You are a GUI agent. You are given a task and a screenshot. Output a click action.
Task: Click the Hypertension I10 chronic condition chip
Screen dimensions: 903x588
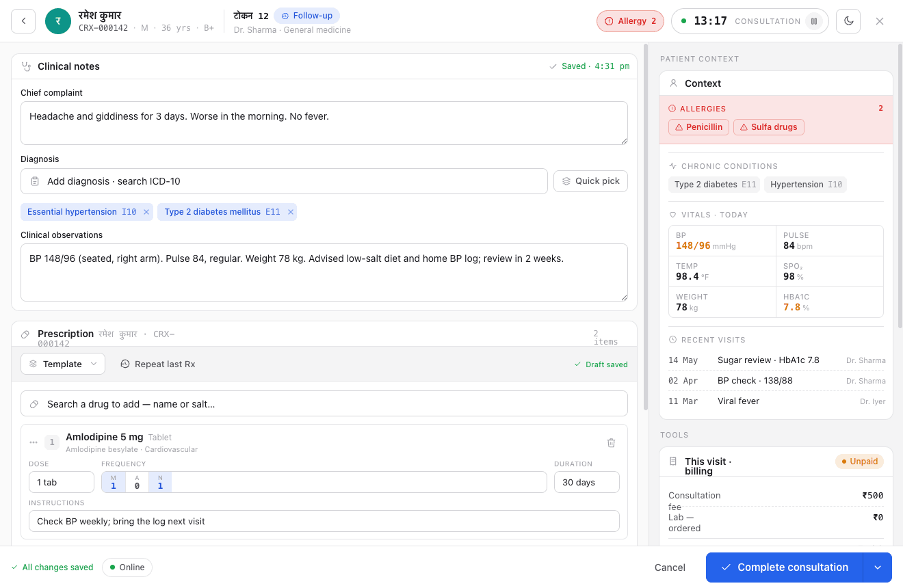[x=805, y=185]
